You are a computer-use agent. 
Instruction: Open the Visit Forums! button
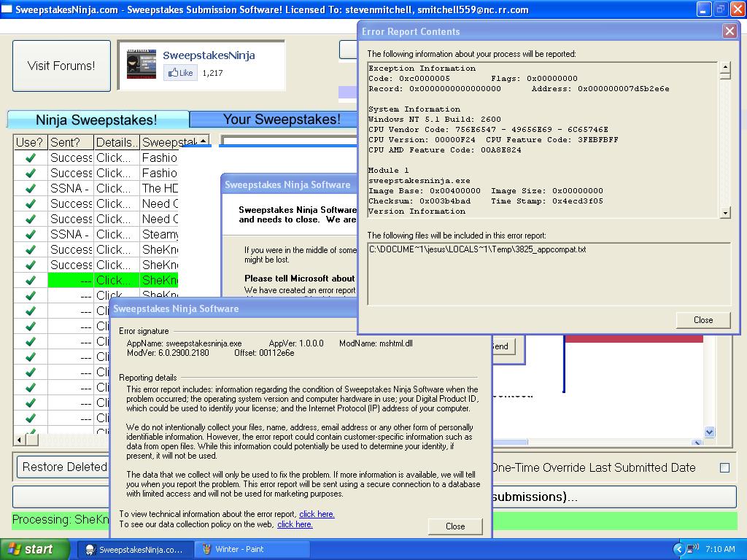click(x=61, y=66)
